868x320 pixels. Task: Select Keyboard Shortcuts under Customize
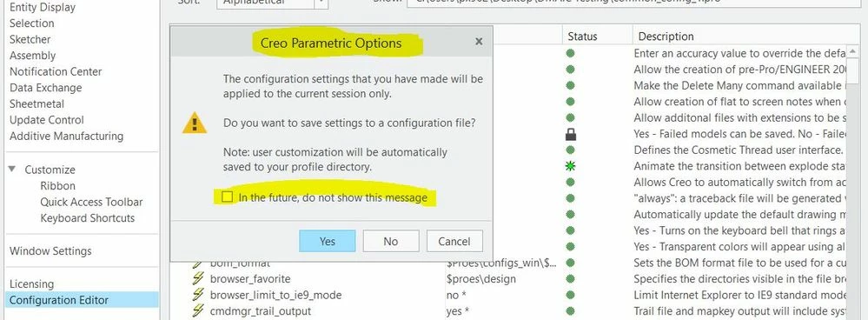click(x=88, y=218)
